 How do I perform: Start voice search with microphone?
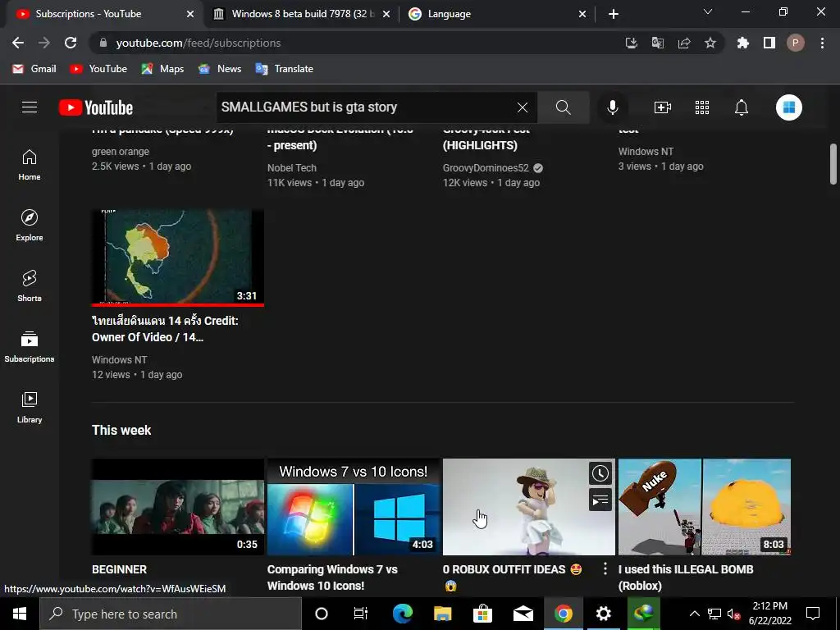click(612, 107)
